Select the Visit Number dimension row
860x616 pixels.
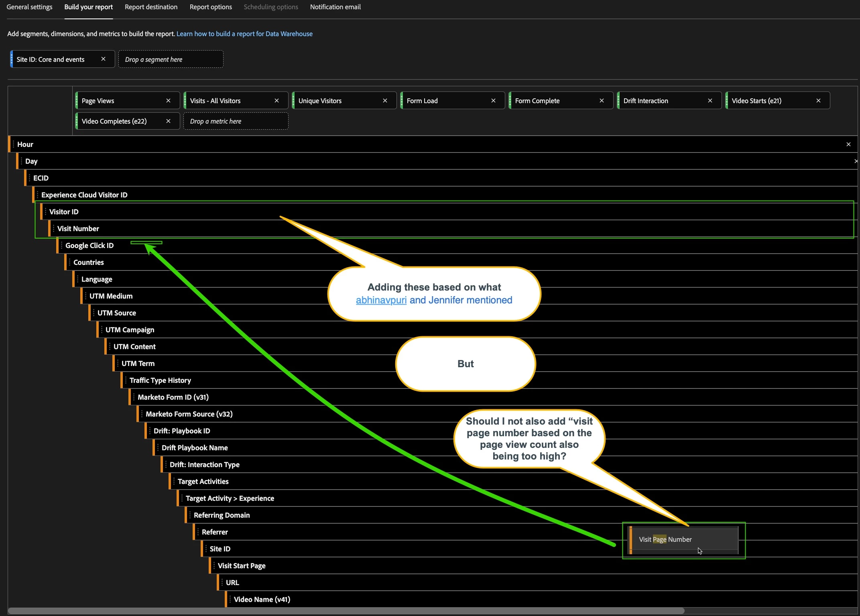tap(78, 229)
